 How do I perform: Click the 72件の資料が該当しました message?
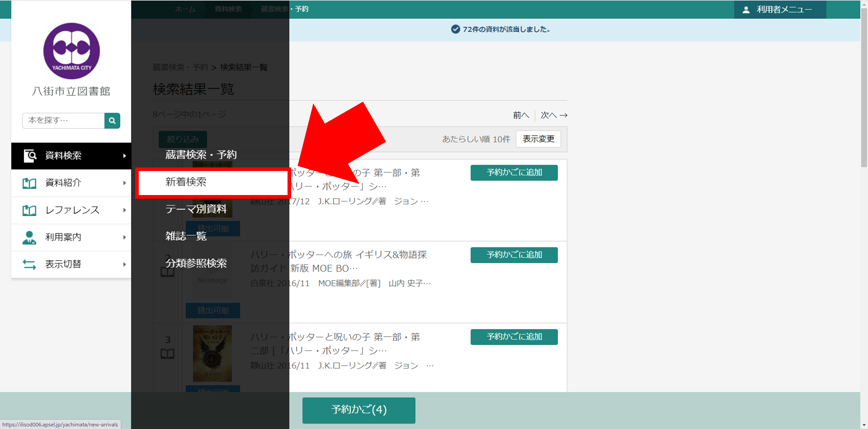click(501, 29)
